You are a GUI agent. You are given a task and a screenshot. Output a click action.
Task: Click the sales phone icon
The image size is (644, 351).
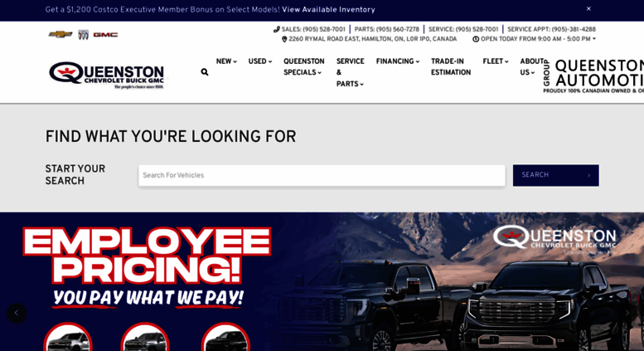(x=277, y=29)
